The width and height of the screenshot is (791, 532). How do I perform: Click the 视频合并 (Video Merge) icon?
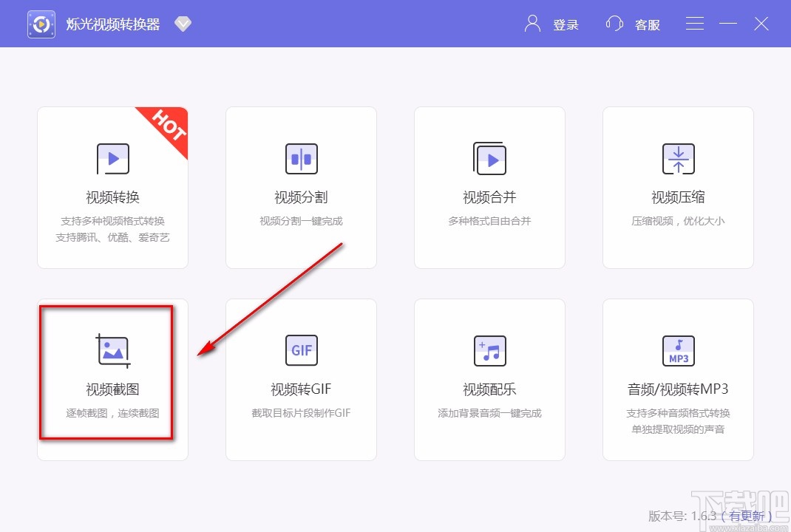tap(489, 159)
